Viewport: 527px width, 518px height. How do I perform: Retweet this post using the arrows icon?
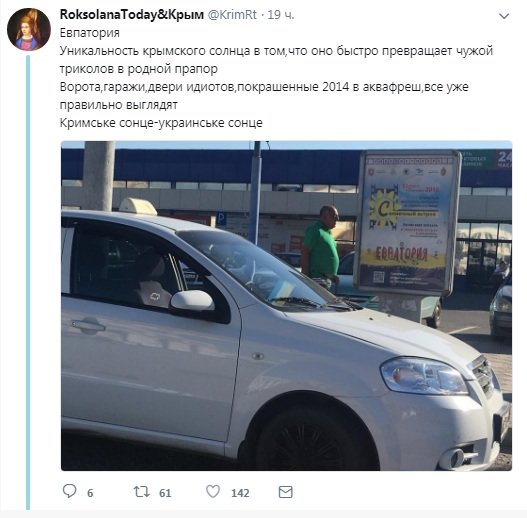(x=141, y=492)
